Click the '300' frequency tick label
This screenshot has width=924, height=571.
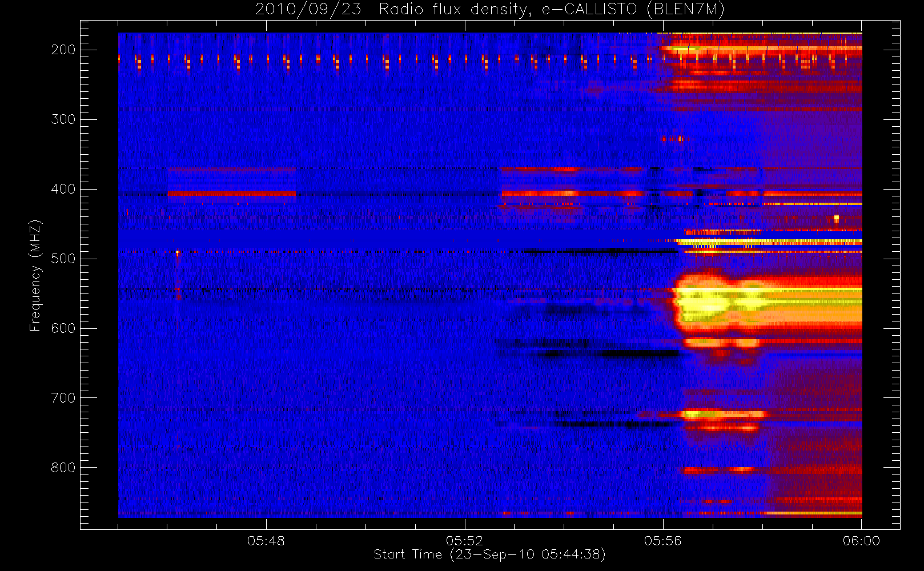63,119
